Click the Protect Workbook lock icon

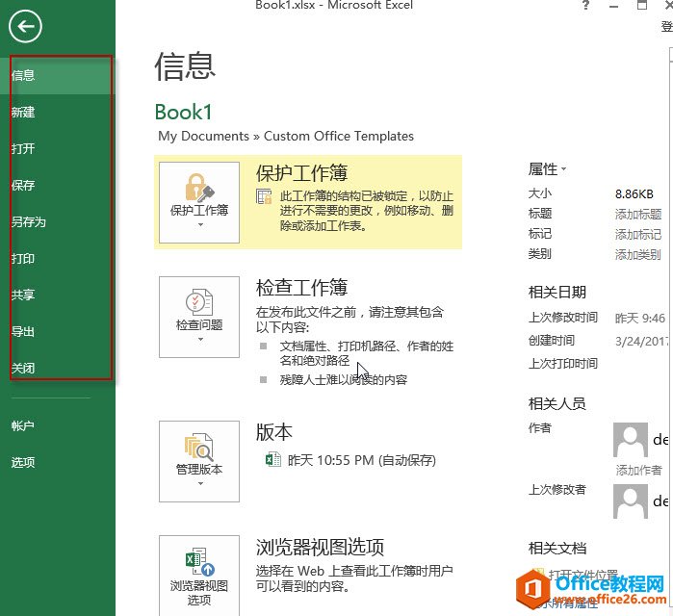tap(199, 188)
